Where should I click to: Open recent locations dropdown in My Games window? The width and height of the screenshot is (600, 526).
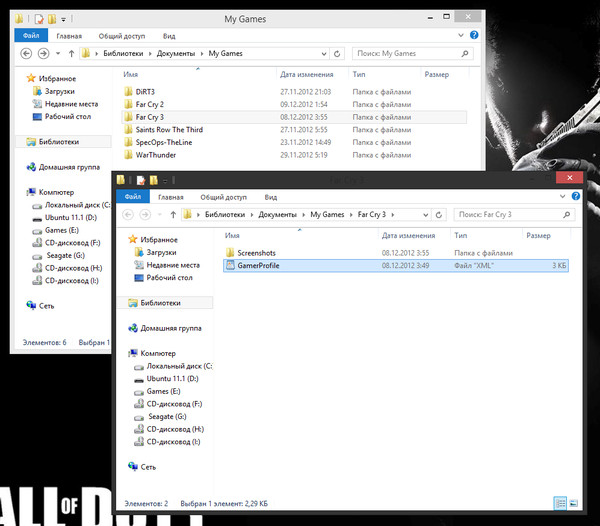58,54
